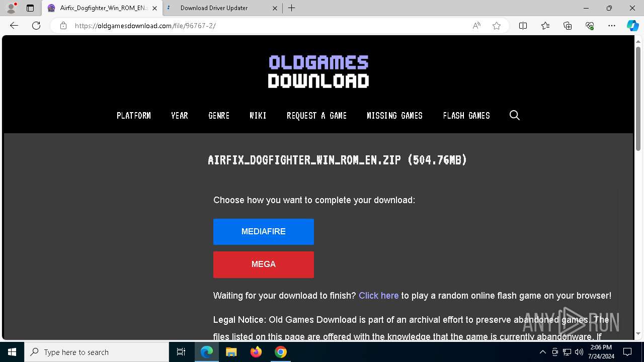The image size is (644, 362).
Task: Select the Airfix_Dogfighter_Win_ROM_EN tab
Action: pyautogui.click(x=102, y=8)
